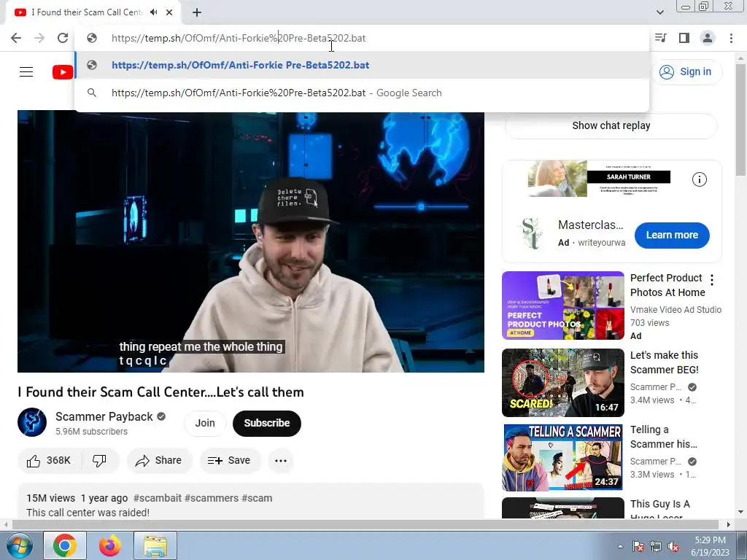
Task: Go back with the browser back arrow
Action: tap(16, 38)
